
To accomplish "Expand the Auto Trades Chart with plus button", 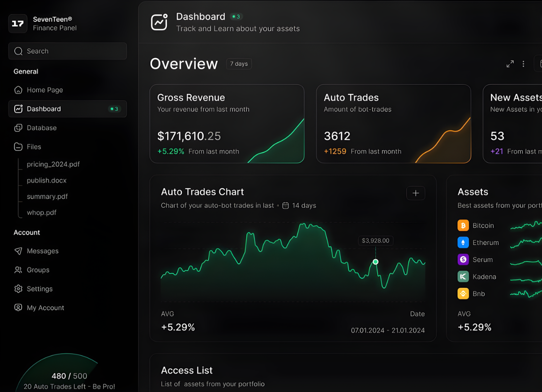I will pyautogui.click(x=415, y=193).
